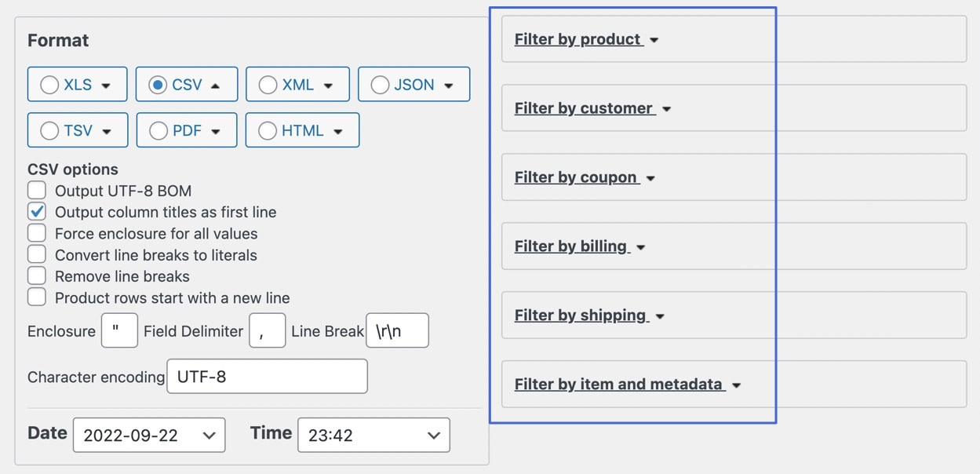Click arrow beside Filter by billing
Image resolution: width=980 pixels, height=474 pixels.
(x=641, y=247)
